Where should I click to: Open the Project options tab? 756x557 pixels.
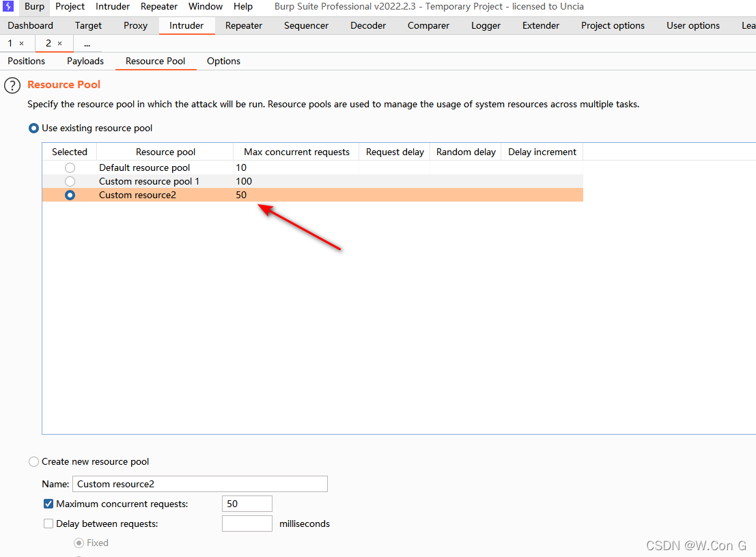coord(613,25)
